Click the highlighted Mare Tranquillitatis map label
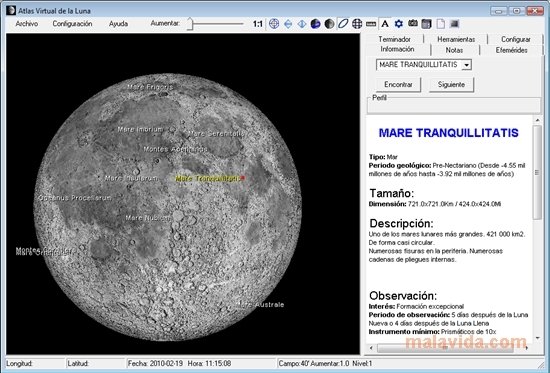 207,179
